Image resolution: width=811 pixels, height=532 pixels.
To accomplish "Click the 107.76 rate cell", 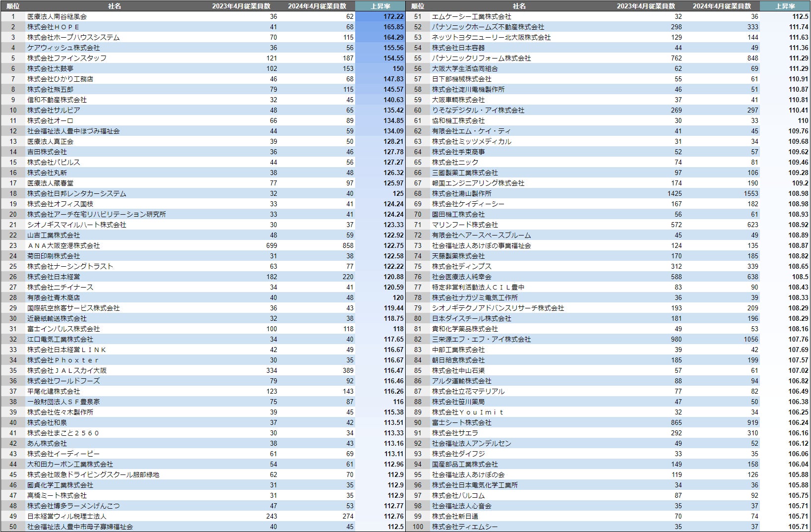I will click(799, 339).
